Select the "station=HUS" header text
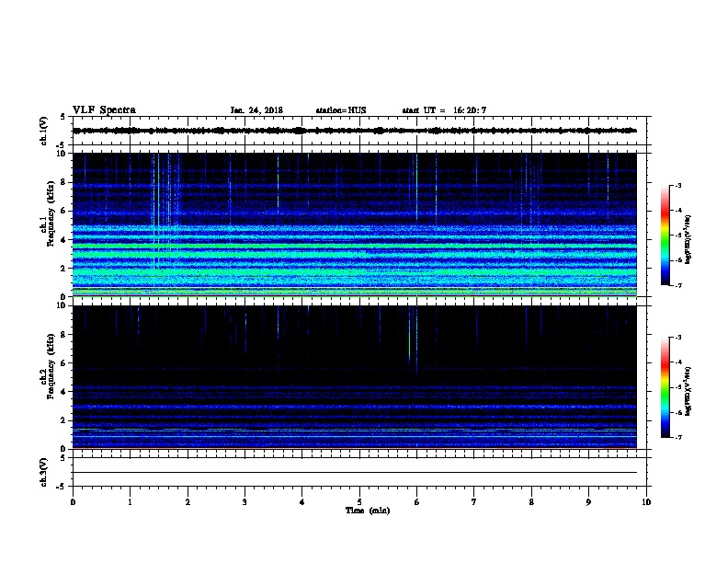 341,110
